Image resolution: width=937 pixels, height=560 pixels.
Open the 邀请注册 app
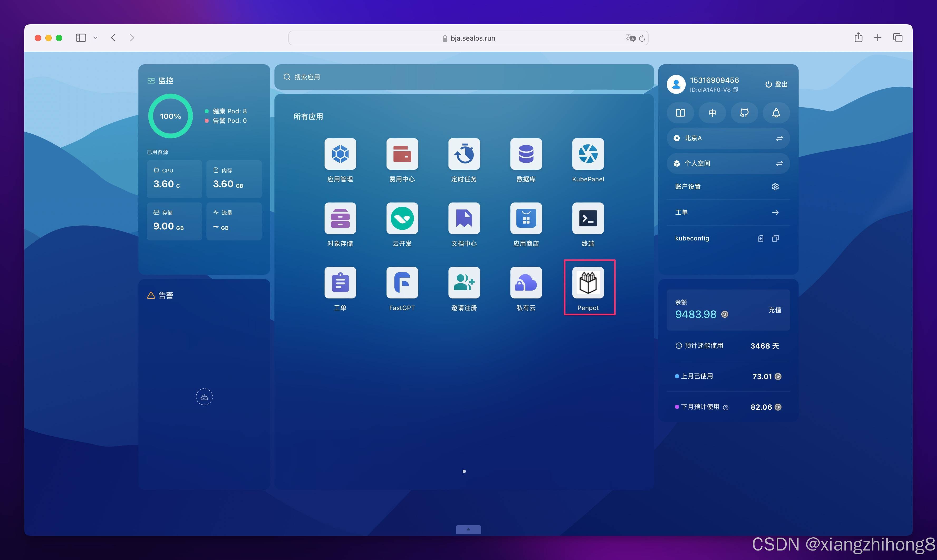click(x=464, y=283)
